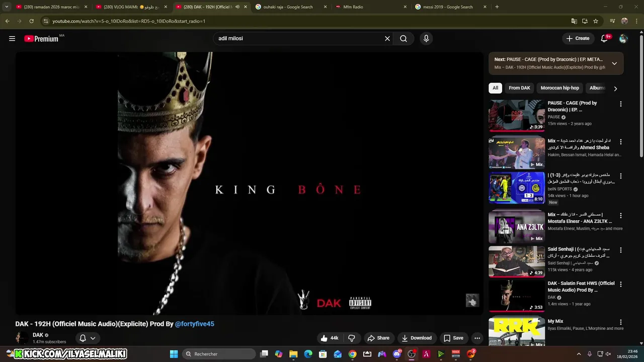Click the video player to pause
644x362 pixels.
click(x=249, y=184)
